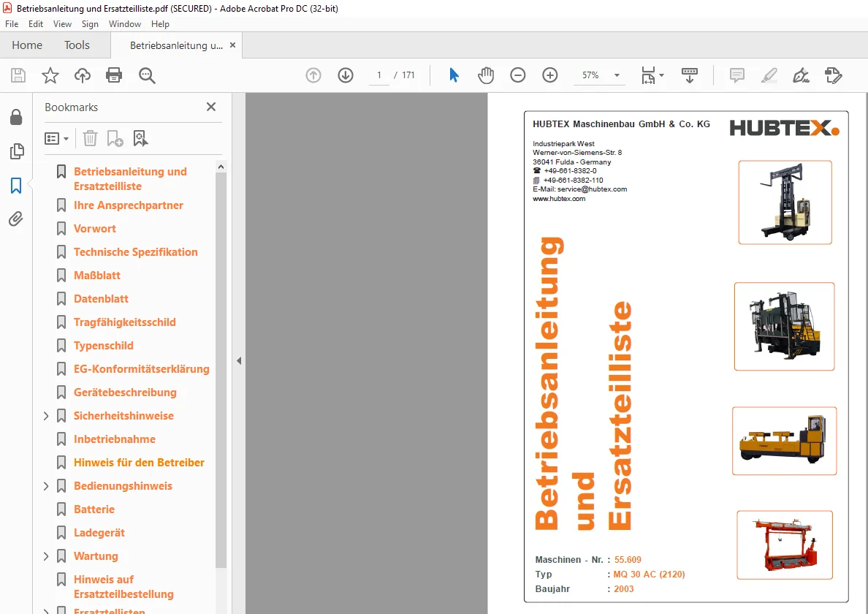Expand the Bedienungshinweis bookmark
868x614 pixels.
pyautogui.click(x=47, y=486)
